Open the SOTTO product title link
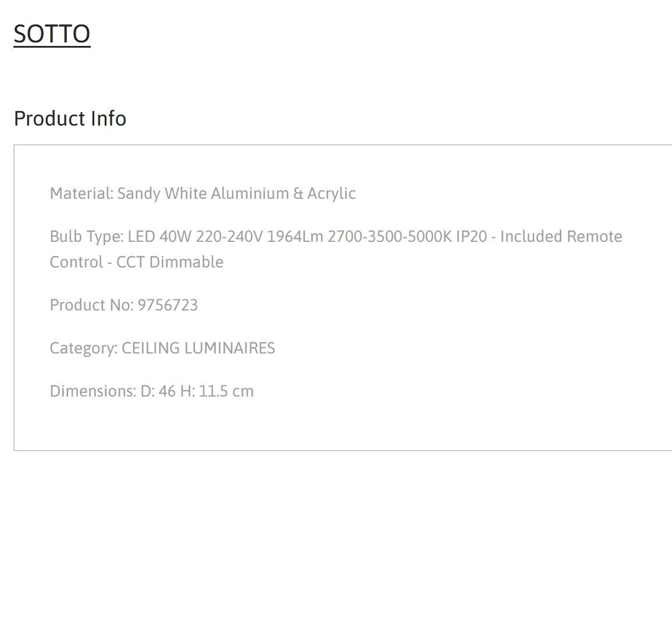 pos(52,34)
